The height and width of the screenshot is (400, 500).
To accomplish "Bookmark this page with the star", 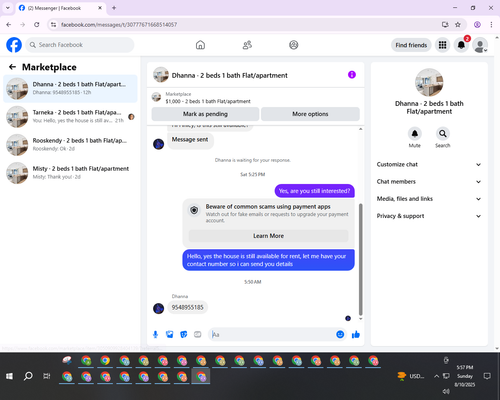I will tap(458, 25).
